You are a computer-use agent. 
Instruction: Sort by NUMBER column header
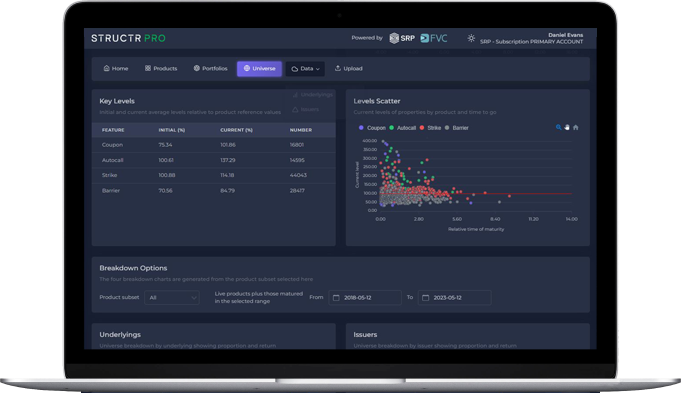pyautogui.click(x=301, y=130)
